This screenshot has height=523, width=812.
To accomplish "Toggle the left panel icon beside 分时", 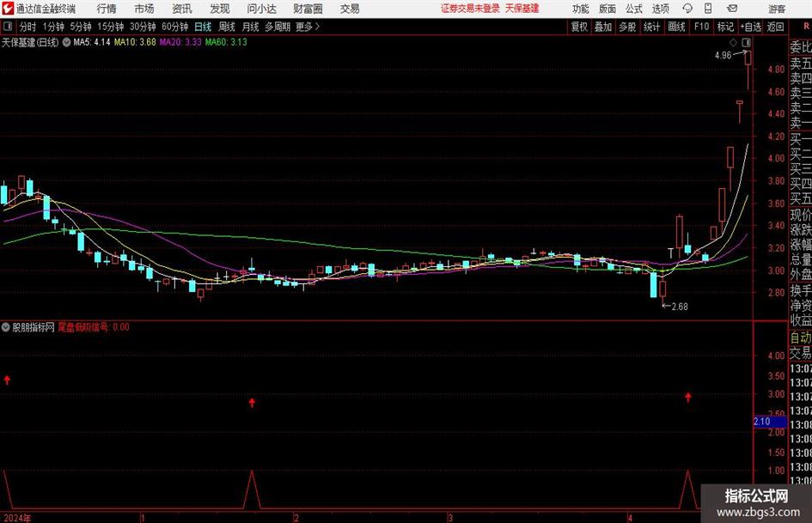I will (x=8, y=27).
